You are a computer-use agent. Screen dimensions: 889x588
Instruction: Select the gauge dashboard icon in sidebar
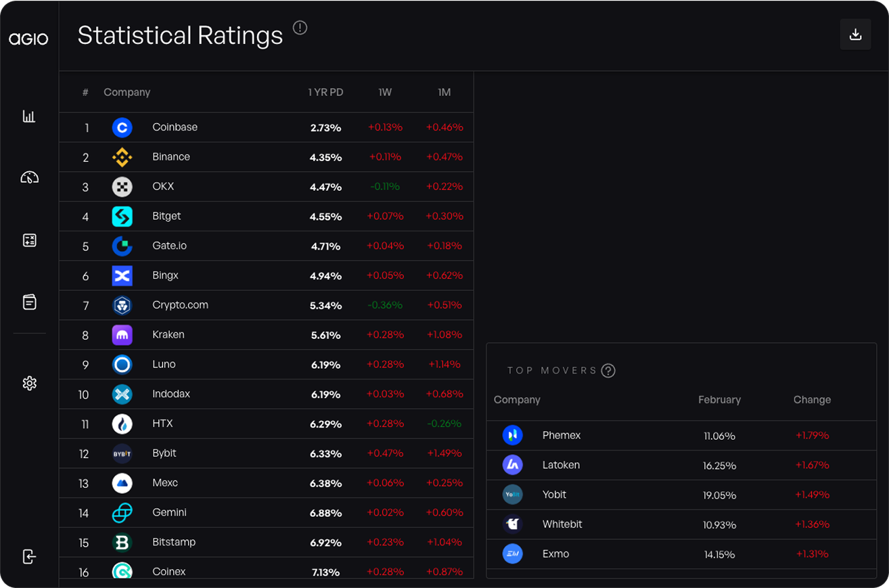pos(29,178)
